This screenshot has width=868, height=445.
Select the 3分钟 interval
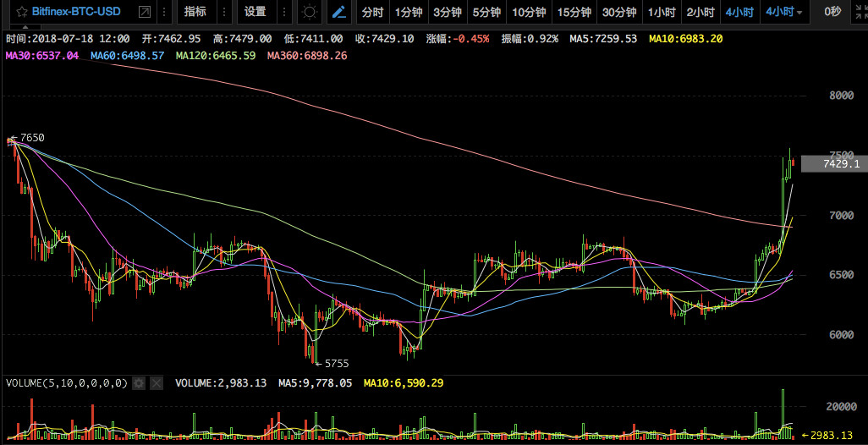(447, 12)
